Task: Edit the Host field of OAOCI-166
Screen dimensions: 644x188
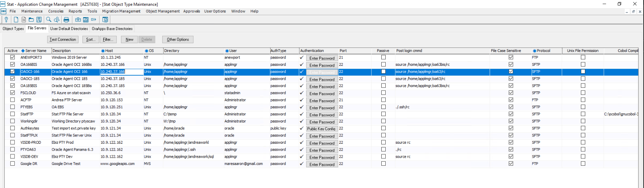Action: click(x=122, y=72)
